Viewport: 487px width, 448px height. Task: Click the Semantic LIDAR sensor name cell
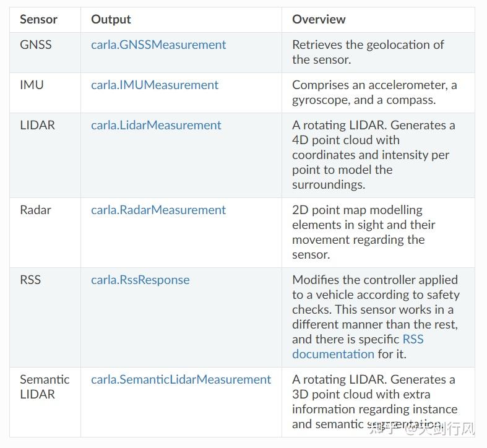coord(45,387)
